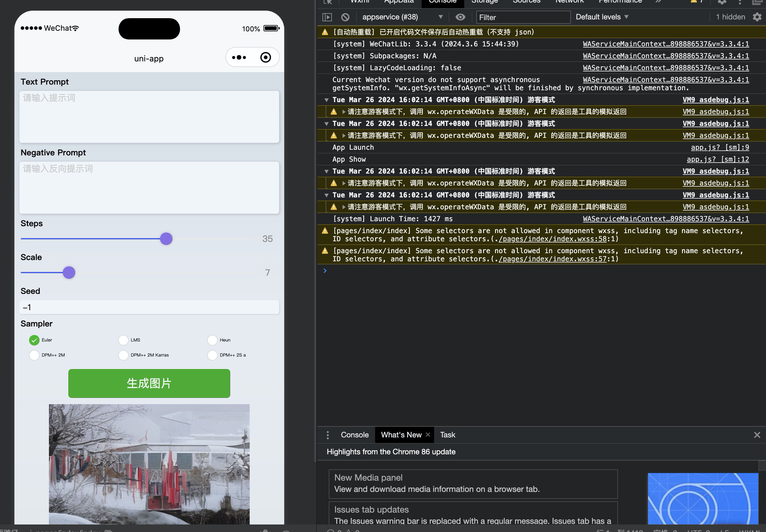This screenshot has width=766, height=532.
Task: Switch to the Console tab in devtools
Action: coord(354,434)
